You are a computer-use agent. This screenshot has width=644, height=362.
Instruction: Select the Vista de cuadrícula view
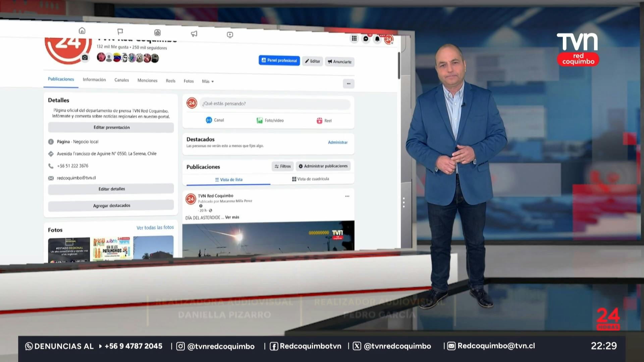tap(311, 179)
